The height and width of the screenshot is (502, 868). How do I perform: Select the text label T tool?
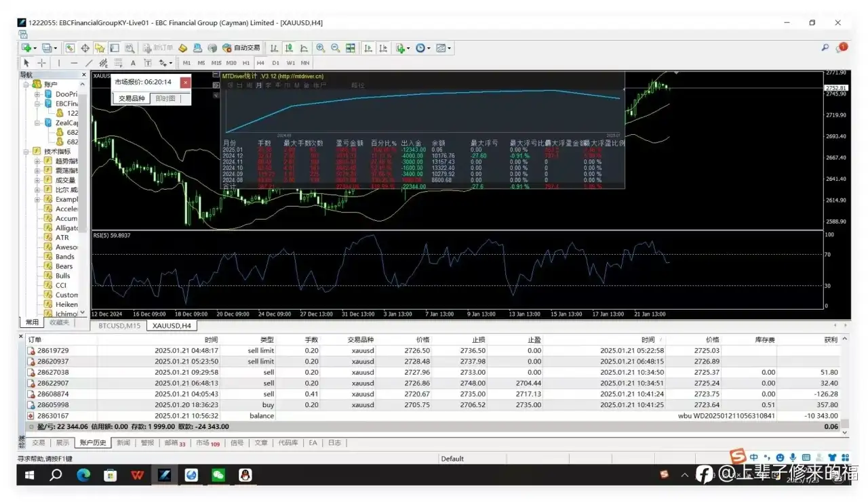point(147,63)
